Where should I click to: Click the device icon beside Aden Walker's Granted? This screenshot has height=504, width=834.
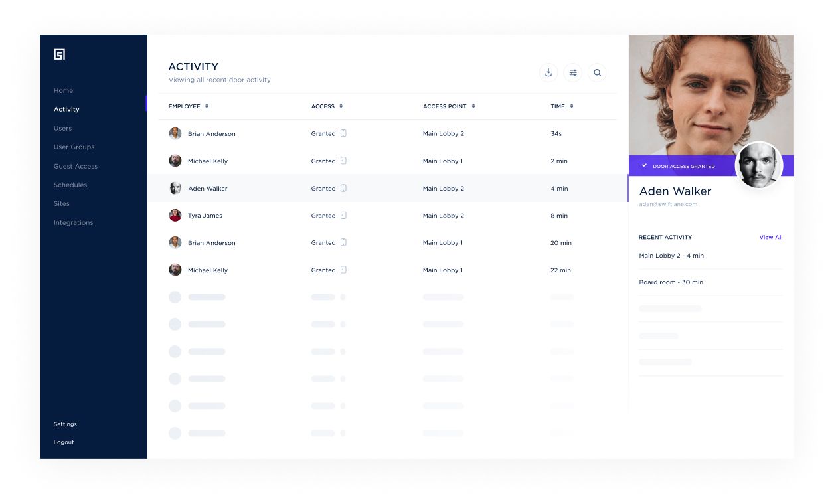(343, 189)
